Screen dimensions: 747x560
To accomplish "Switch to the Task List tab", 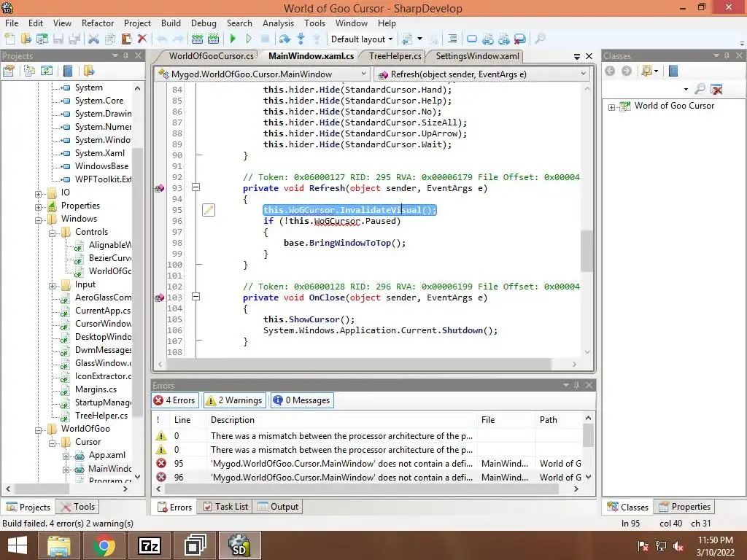I will coord(225,507).
